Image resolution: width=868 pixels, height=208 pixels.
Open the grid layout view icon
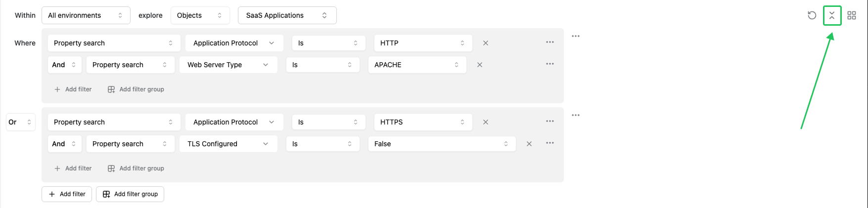point(852,15)
